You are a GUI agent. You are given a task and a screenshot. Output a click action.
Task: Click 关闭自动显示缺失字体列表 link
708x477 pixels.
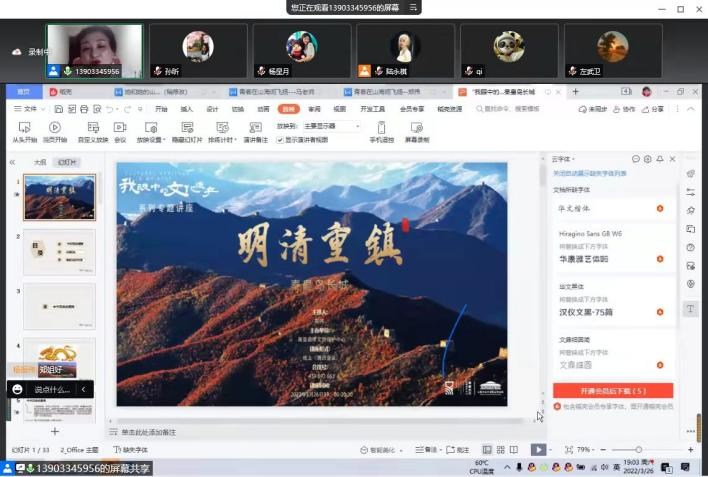pos(600,172)
